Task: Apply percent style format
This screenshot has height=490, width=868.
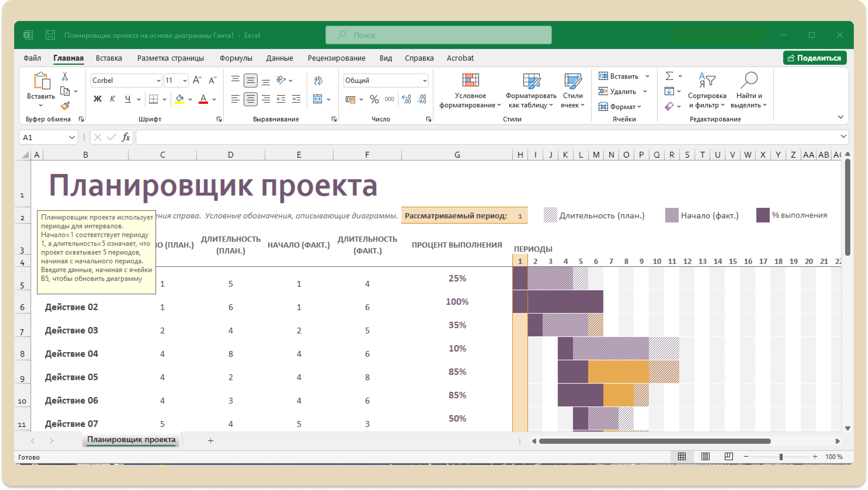Action: (x=374, y=99)
